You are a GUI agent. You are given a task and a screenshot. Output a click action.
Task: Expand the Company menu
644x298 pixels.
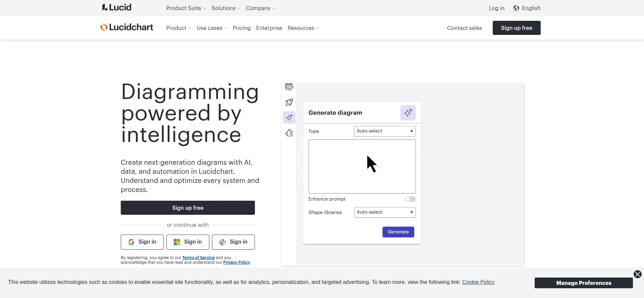point(261,8)
